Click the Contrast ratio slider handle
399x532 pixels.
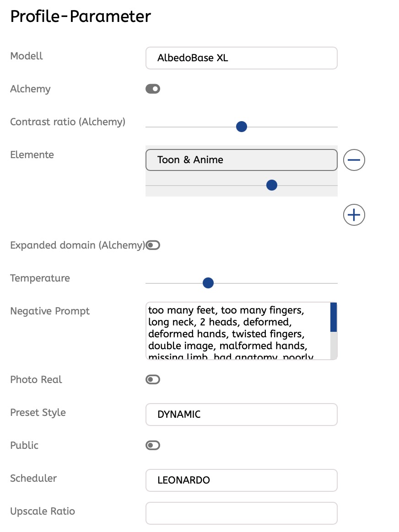(242, 127)
